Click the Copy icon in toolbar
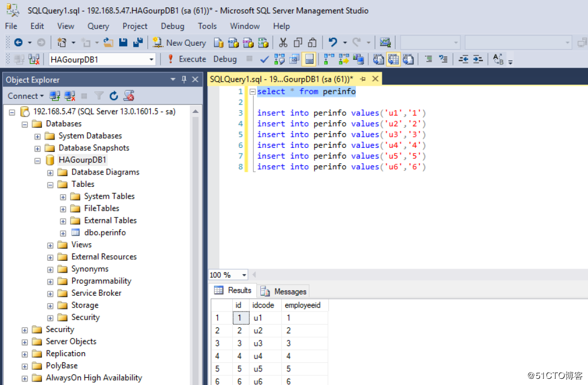Viewport: 588px width, 385px height. 298,43
